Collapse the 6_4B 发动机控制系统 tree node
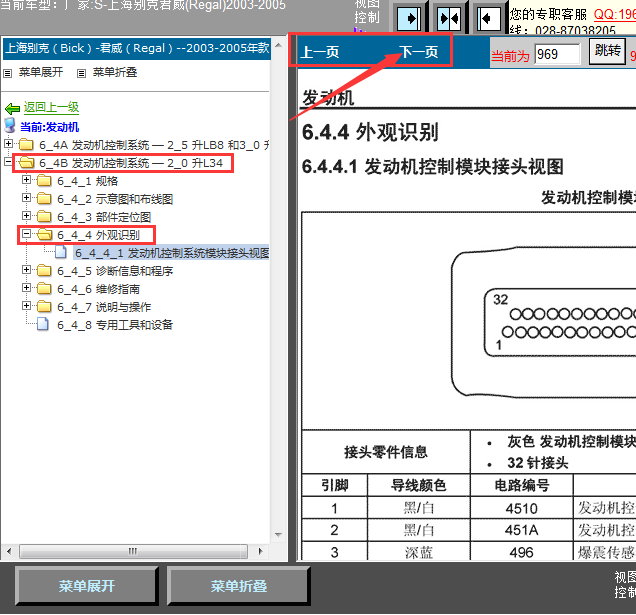The width and height of the screenshot is (636, 615). [x=9, y=163]
